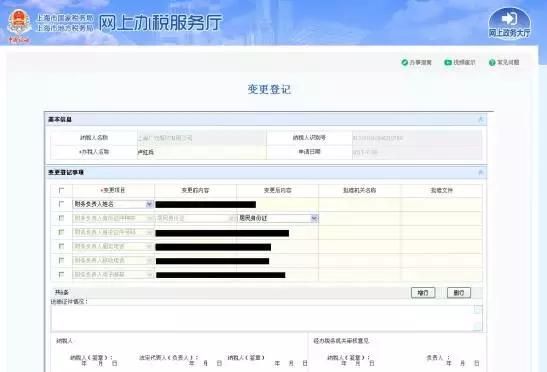The width and height of the screenshot is (547, 372).
Task: Click the 办税人名称 input field
Action: coord(202,152)
